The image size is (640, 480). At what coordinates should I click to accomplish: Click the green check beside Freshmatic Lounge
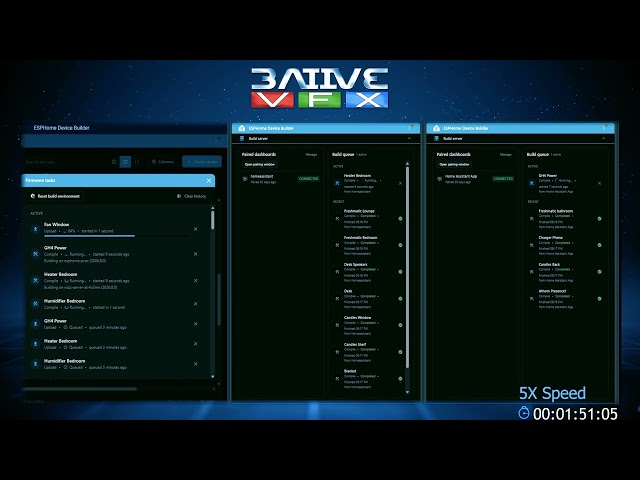pyautogui.click(x=400, y=219)
